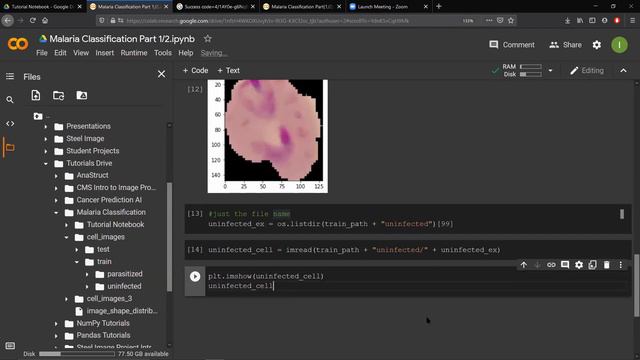The image size is (640, 360).
Task: Click the notebook vertical scrollbar
Action: [x=636, y=285]
